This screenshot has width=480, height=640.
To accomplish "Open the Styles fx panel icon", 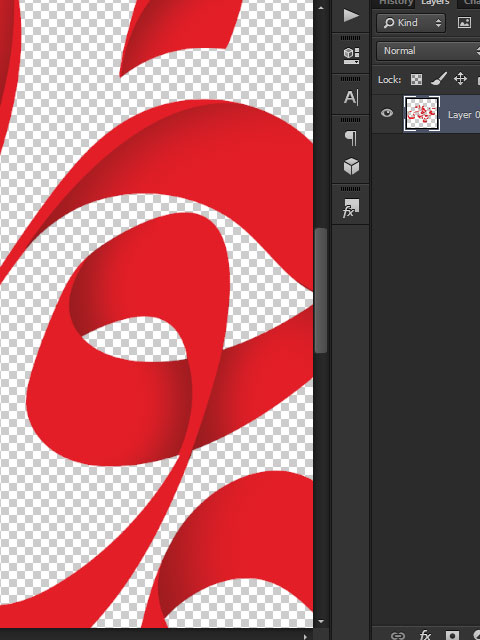I will click(350, 208).
